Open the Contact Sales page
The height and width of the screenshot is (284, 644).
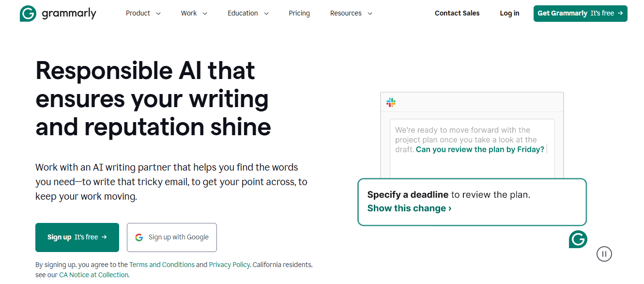pos(457,13)
